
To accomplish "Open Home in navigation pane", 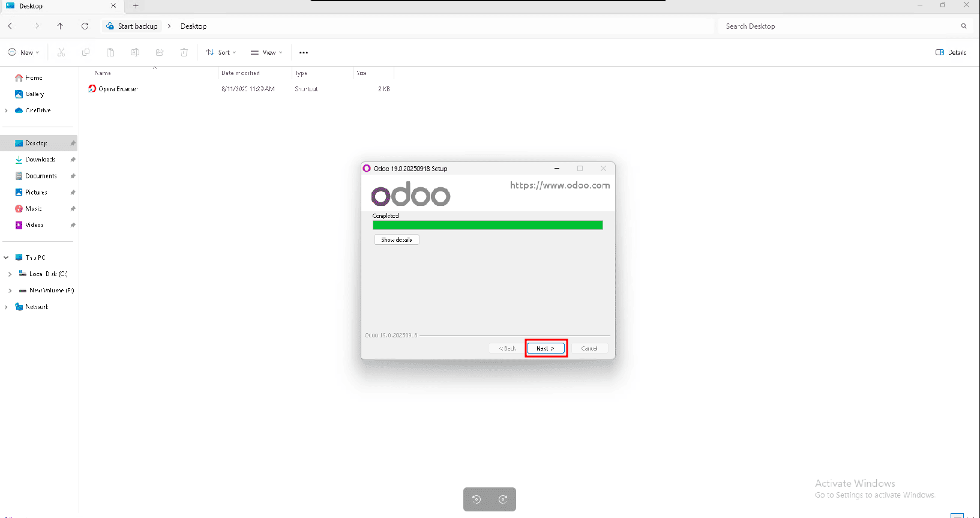I will coord(34,78).
